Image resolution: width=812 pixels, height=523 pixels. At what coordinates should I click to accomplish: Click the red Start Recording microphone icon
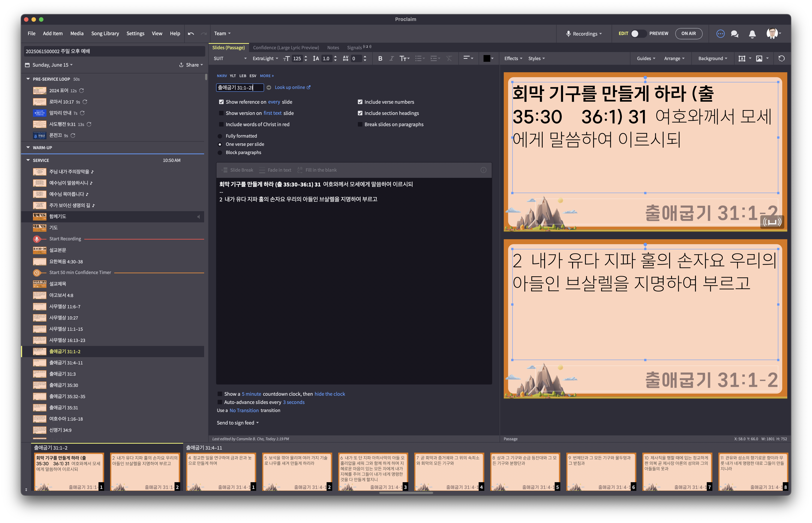coord(37,239)
